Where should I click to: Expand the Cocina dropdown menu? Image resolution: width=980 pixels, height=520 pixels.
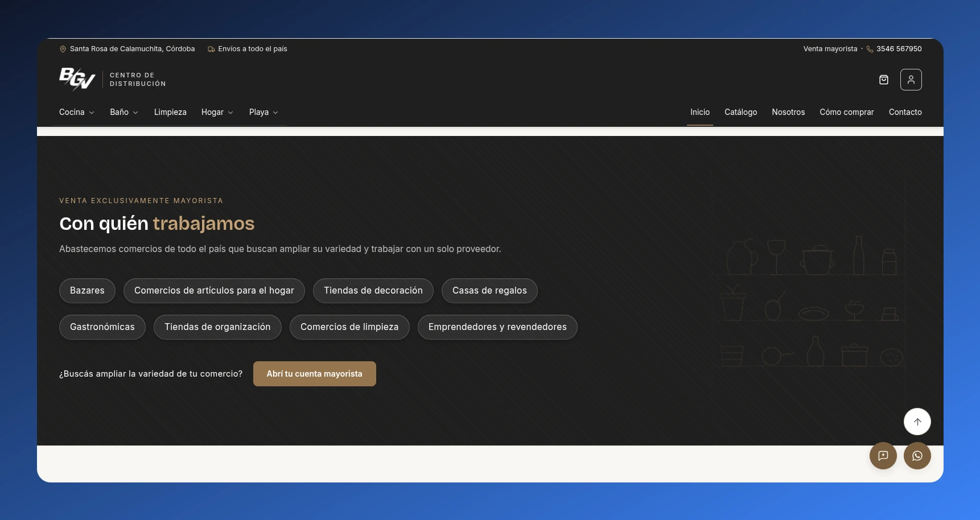(77, 112)
